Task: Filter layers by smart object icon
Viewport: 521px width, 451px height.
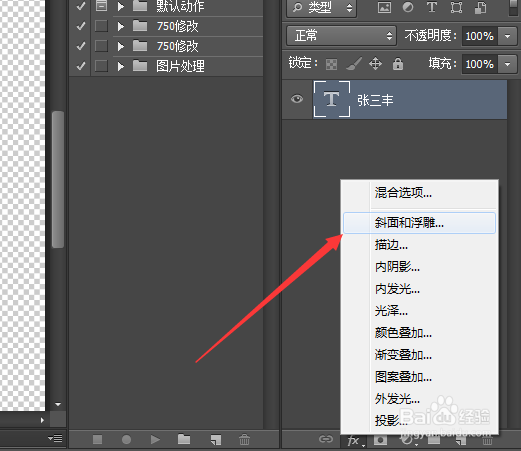Action: coord(480,8)
